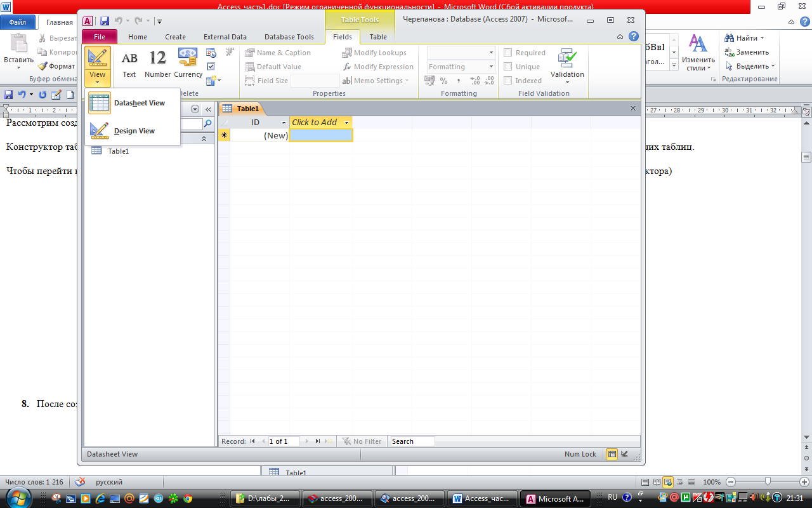Switch to Design View status bar icon
The height and width of the screenshot is (508, 812).
[624, 454]
